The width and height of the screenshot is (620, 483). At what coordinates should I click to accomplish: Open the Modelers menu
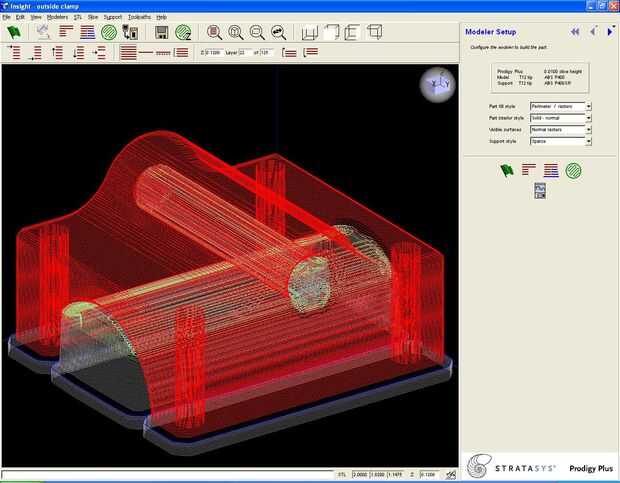point(57,17)
